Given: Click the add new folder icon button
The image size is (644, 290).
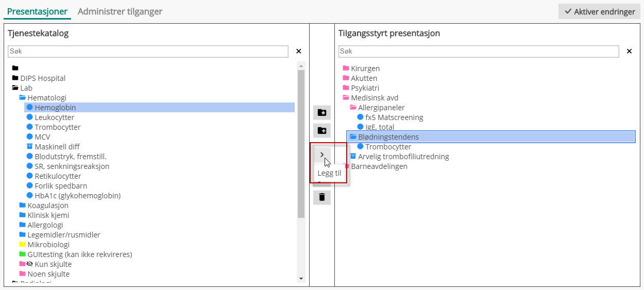Looking at the screenshot, I should 322,131.
